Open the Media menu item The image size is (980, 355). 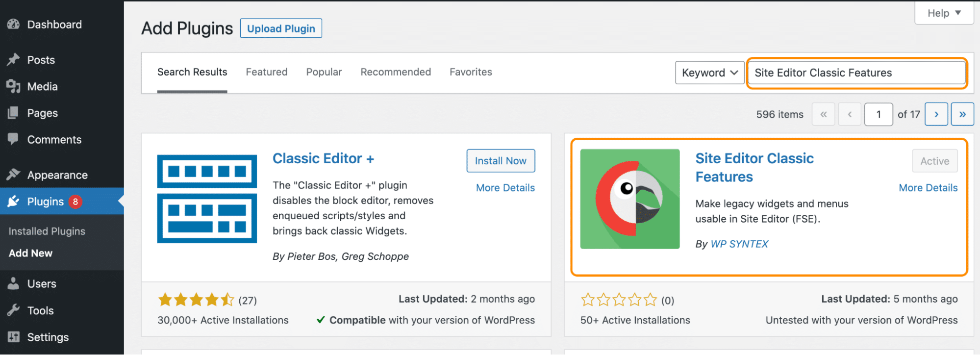click(62, 86)
